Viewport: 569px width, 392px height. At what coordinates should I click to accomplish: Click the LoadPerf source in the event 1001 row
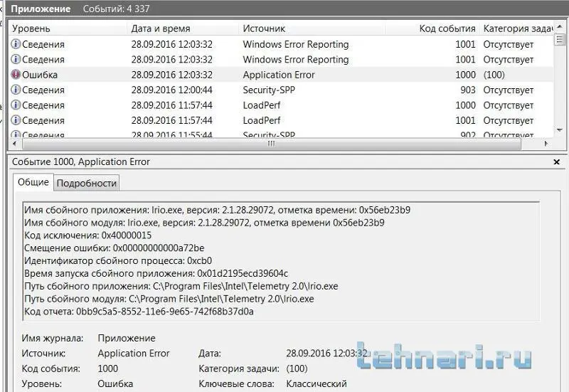[262, 120]
